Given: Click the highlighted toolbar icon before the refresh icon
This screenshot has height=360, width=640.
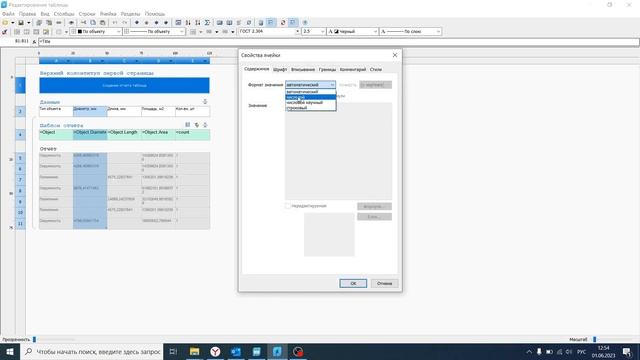Looking at the screenshot, I should coord(271,23).
